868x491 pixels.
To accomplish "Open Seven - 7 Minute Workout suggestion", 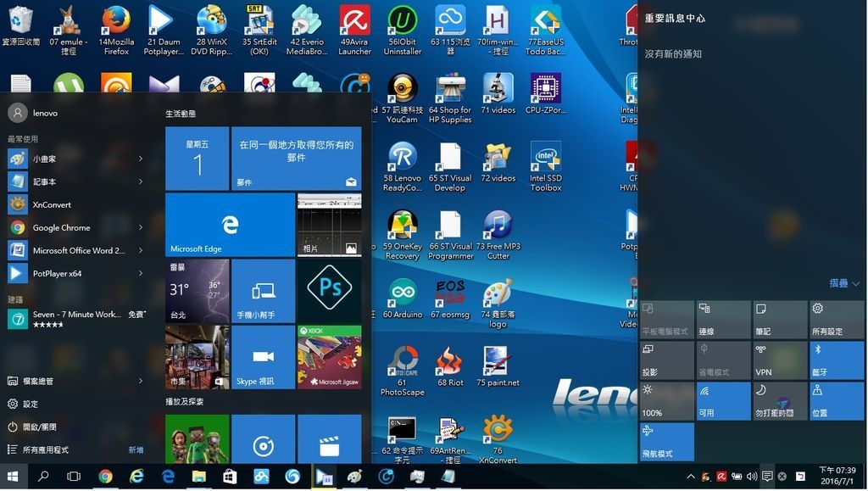I will [x=75, y=318].
